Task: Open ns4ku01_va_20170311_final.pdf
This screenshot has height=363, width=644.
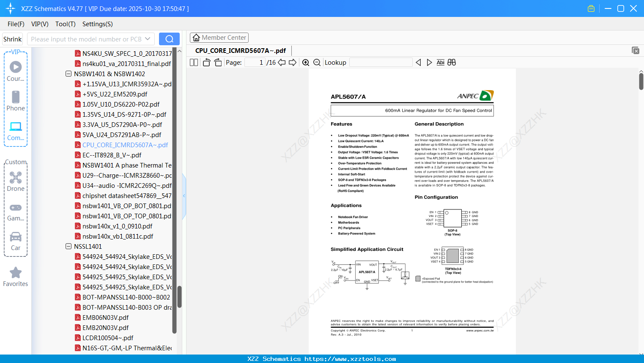Action: click(123, 63)
